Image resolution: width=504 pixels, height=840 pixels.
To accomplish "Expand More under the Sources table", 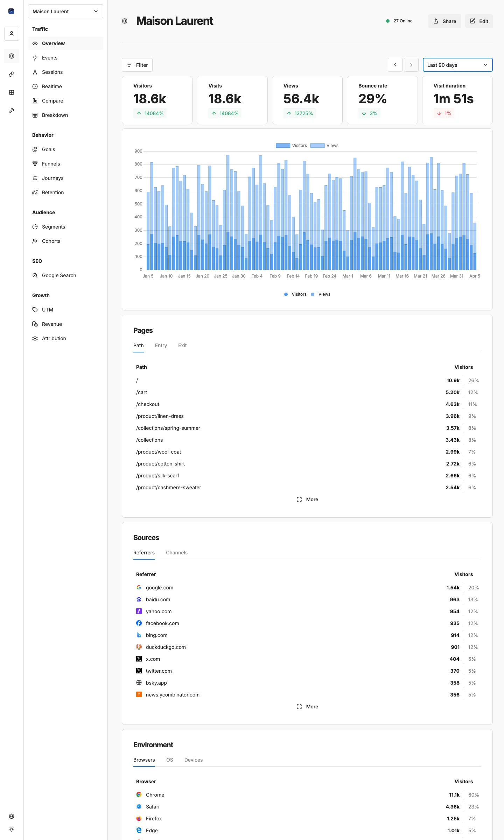I will coord(307,707).
